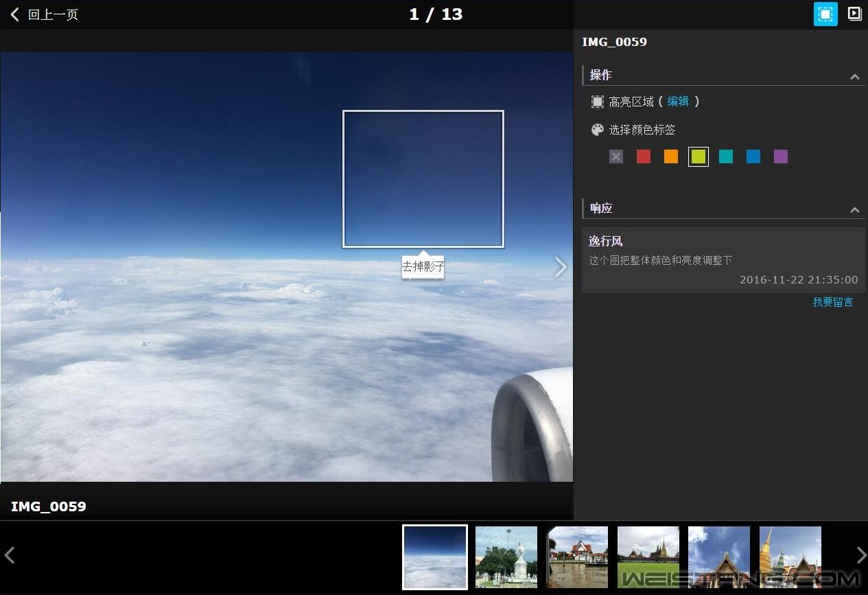Clear the color label with the X swatch
The image size is (868, 595).
point(616,156)
